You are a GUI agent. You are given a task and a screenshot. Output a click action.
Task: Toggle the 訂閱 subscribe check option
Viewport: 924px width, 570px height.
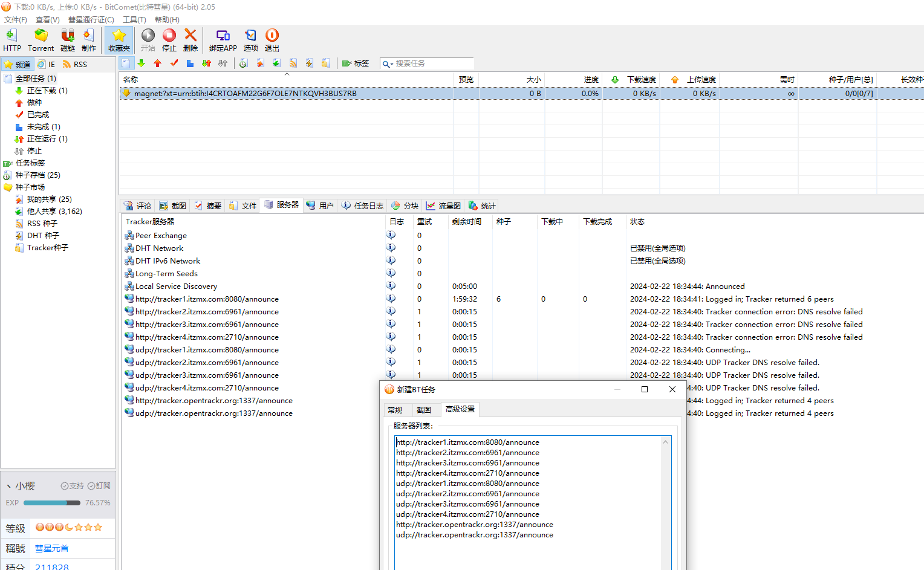[99, 485]
